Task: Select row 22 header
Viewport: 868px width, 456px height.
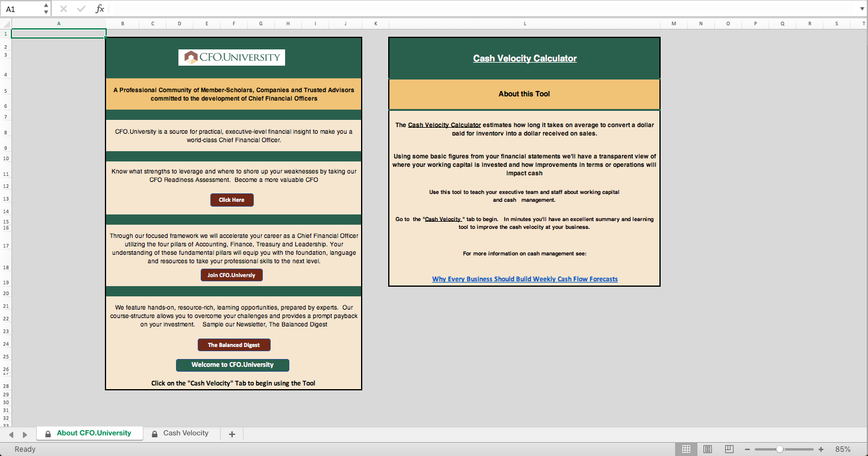Action: [x=5, y=319]
